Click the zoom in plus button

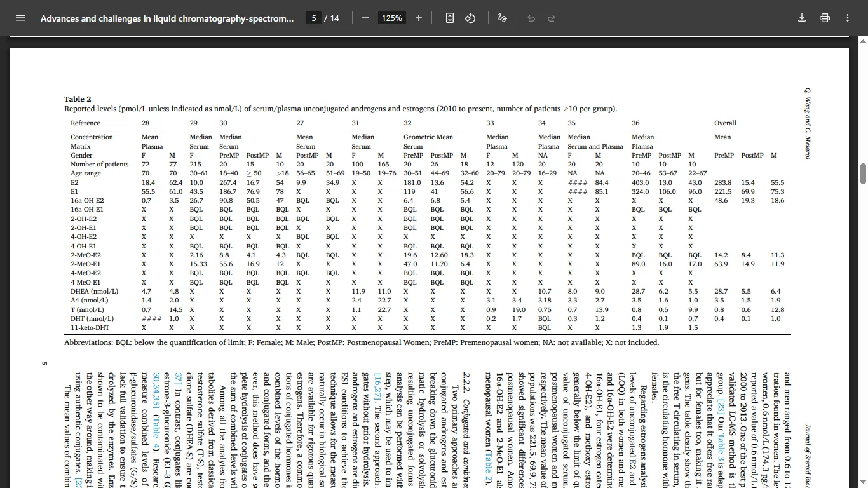pyautogui.click(x=419, y=18)
